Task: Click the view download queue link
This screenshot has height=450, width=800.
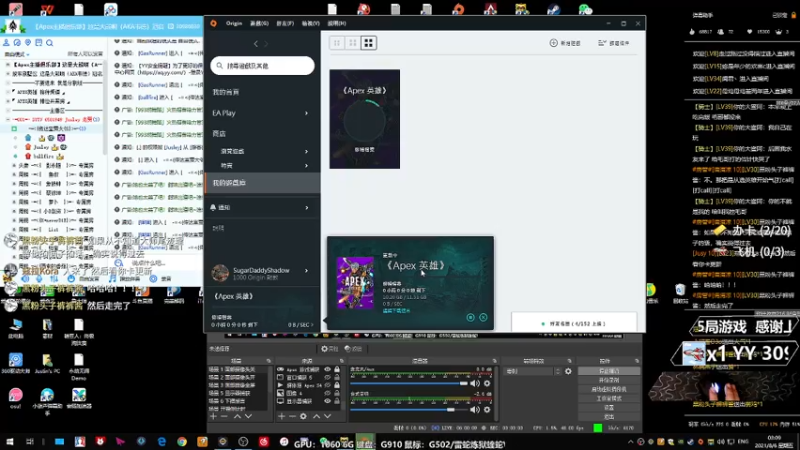Action: click(x=396, y=311)
